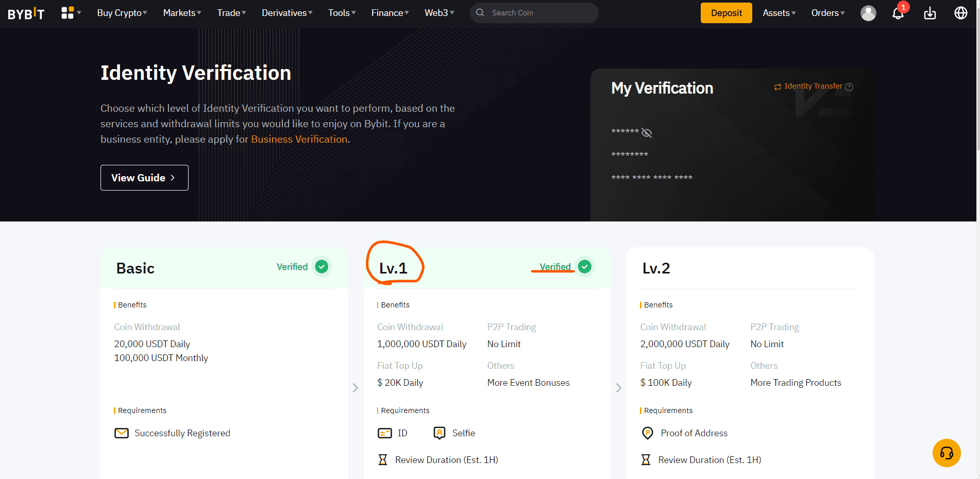Click '$ 100K Daily' fiat top up
Image resolution: width=980 pixels, height=479 pixels.
pos(666,383)
